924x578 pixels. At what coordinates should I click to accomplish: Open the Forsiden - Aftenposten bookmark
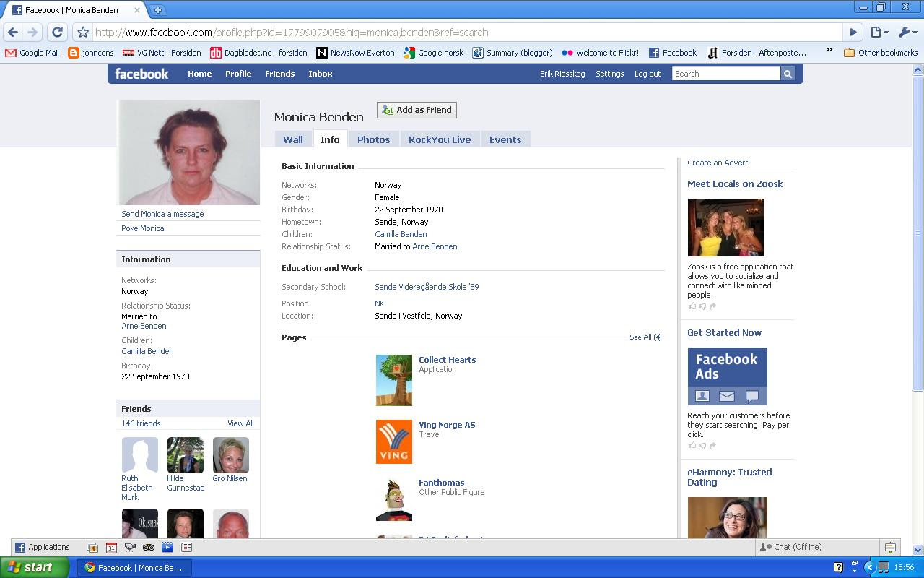[757, 53]
